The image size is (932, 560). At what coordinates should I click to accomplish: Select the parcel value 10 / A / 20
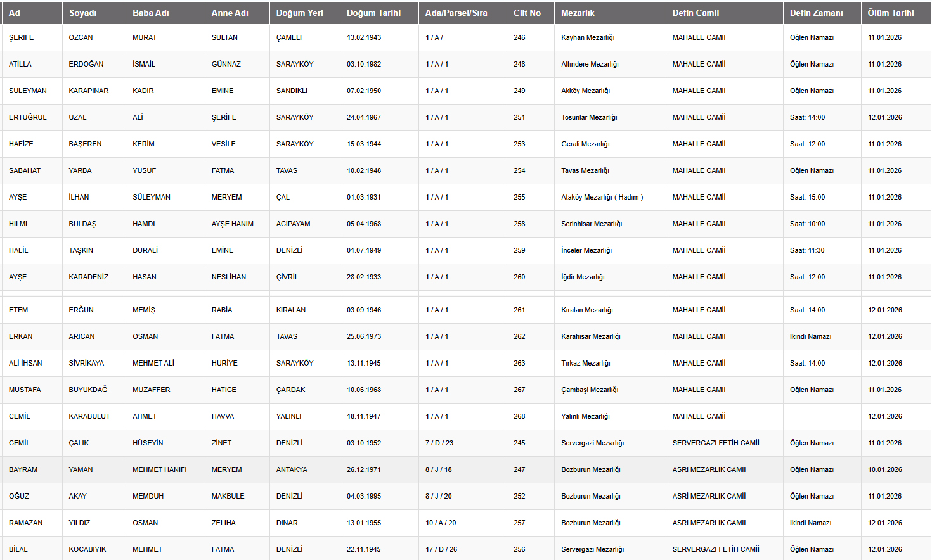pyautogui.click(x=441, y=523)
